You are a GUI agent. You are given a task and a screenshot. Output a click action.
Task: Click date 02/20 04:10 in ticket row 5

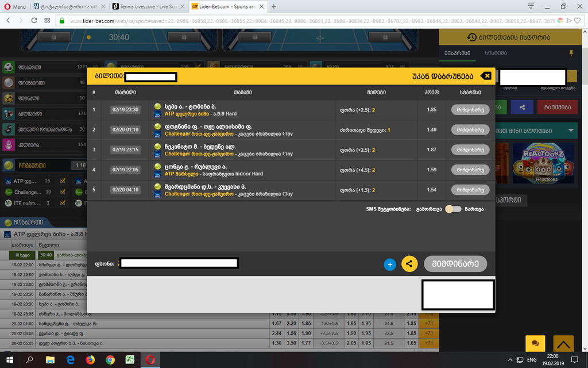(125, 190)
